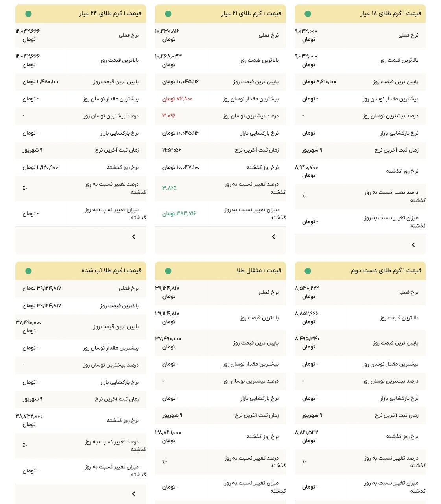
Task: Expand details for قیمت ۱ گرم طلای ۲۱ عیار
Action: pyautogui.click(x=273, y=237)
